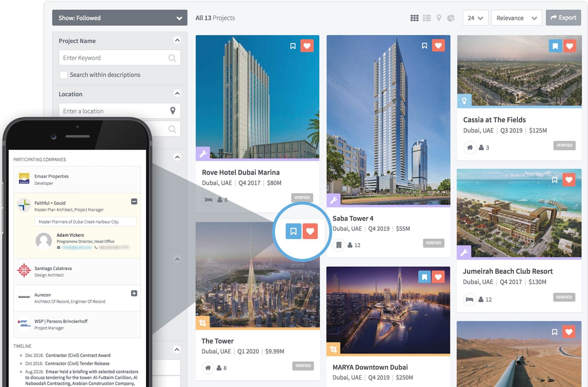Click Jumeirah Beach Club Resort thumbnail image

click(x=519, y=213)
